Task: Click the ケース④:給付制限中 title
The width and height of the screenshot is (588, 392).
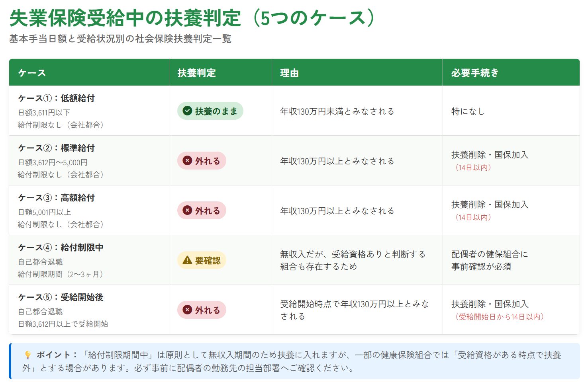Action: click(x=61, y=248)
